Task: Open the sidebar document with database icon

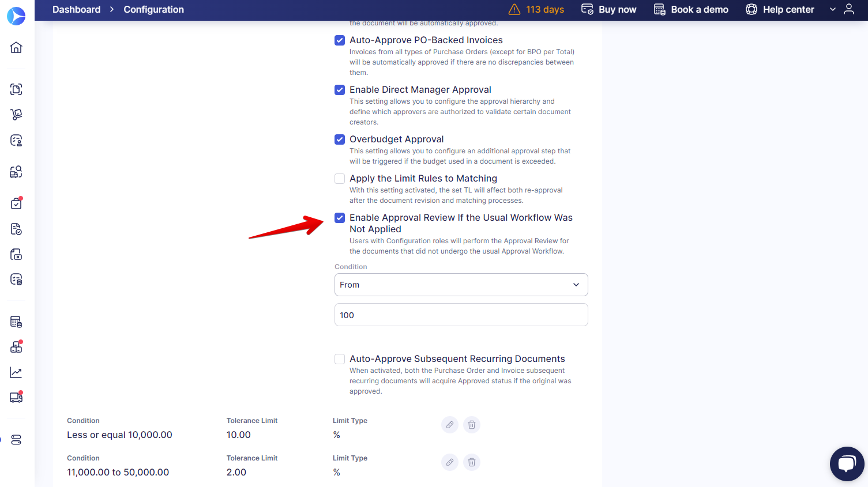Action: pos(16,280)
